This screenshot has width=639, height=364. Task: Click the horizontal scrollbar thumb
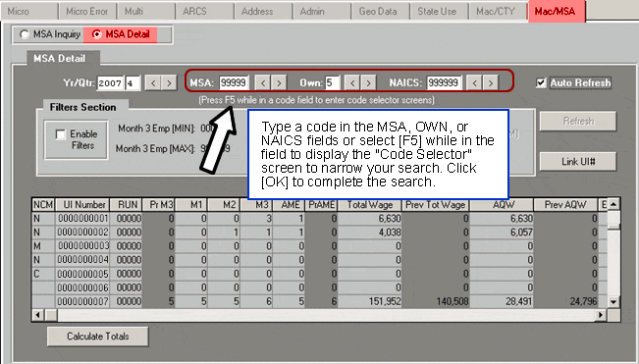(x=51, y=315)
